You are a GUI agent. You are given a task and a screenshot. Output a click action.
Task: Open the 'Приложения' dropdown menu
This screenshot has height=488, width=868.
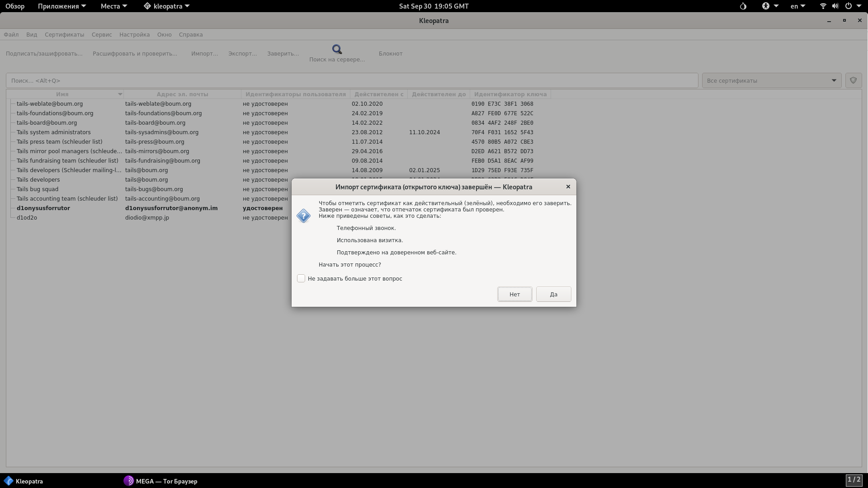point(61,6)
